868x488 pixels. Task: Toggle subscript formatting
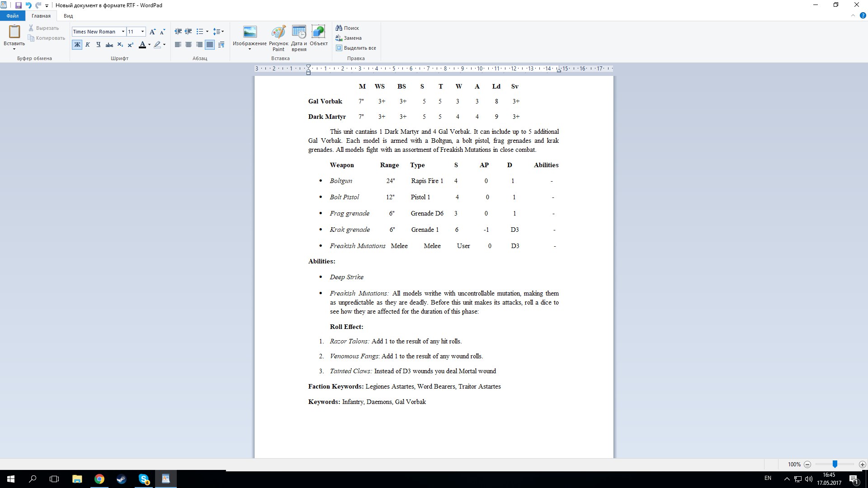coord(120,45)
